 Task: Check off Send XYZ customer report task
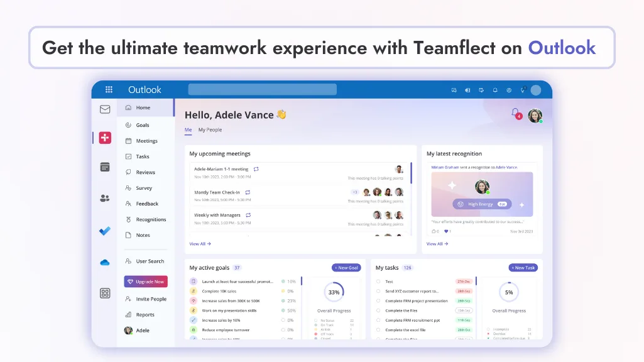click(x=378, y=291)
